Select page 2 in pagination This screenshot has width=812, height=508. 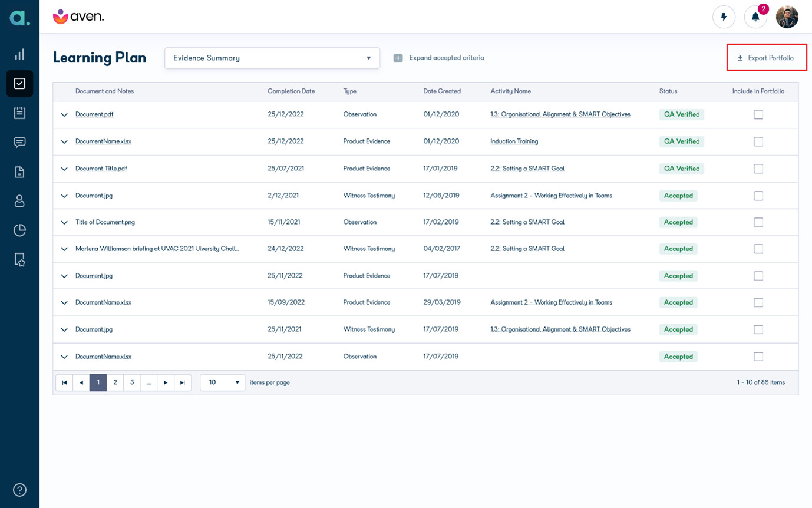coord(115,382)
